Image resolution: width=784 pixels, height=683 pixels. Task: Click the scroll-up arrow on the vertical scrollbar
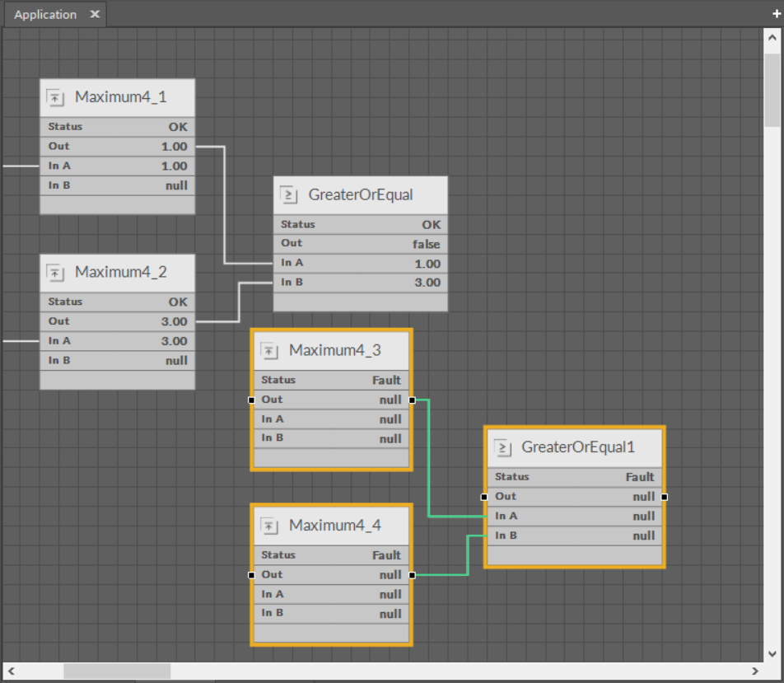coord(772,35)
